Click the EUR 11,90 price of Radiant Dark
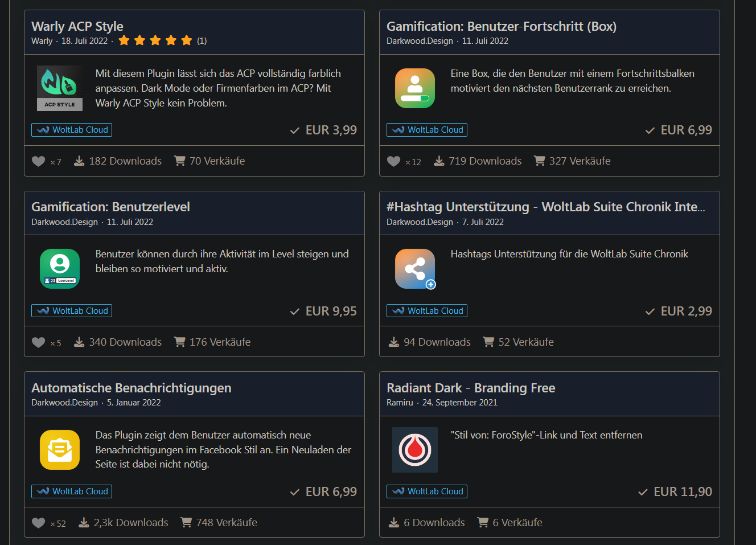 pyautogui.click(x=682, y=491)
